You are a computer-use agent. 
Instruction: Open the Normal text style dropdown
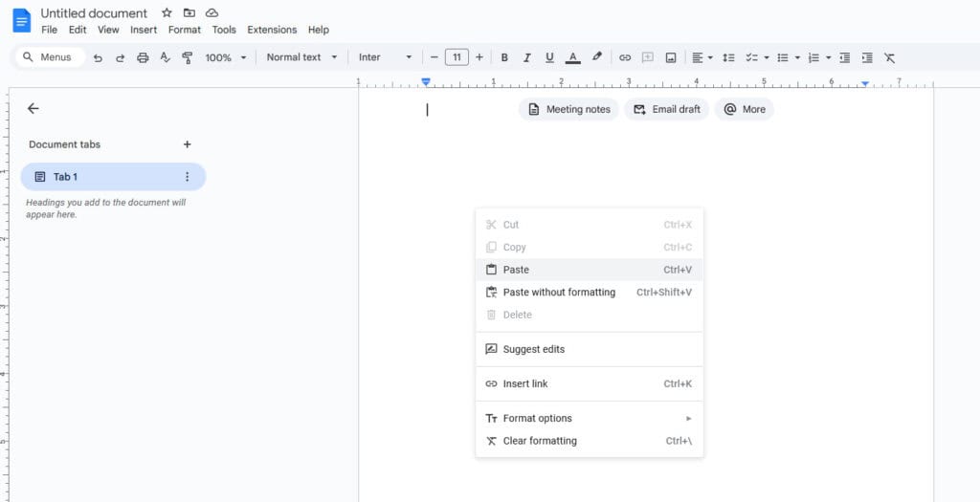pos(301,56)
